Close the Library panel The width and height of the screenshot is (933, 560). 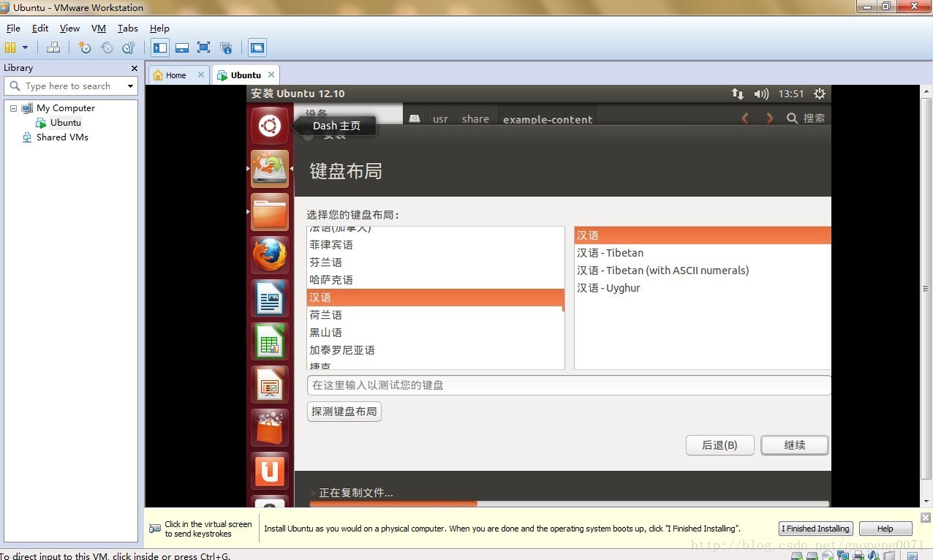click(x=135, y=68)
